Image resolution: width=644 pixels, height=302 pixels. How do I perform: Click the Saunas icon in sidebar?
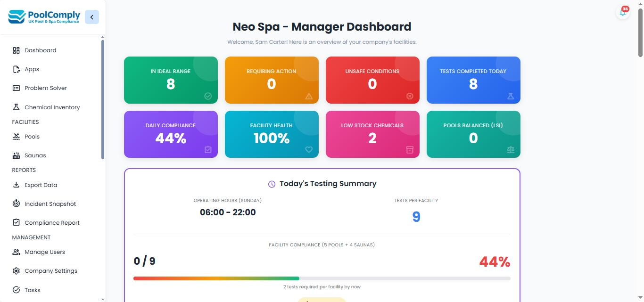pos(16,155)
